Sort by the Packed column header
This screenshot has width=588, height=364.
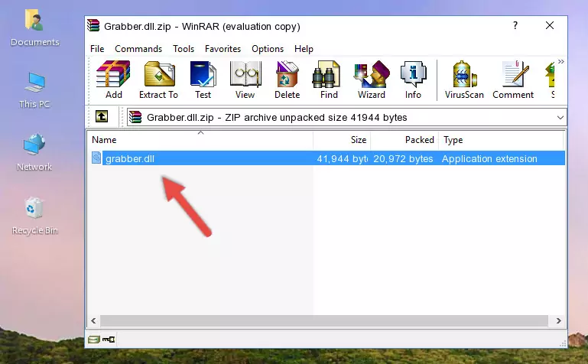(404, 140)
